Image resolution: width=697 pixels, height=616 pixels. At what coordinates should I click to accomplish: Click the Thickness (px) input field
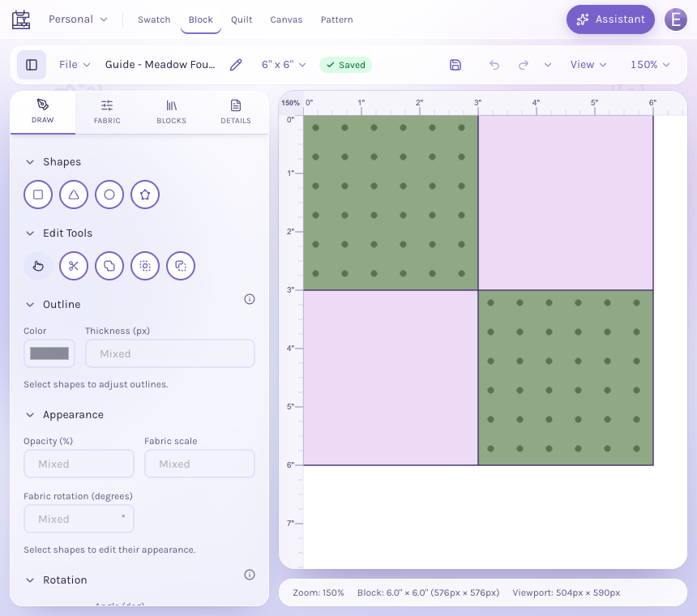170,353
